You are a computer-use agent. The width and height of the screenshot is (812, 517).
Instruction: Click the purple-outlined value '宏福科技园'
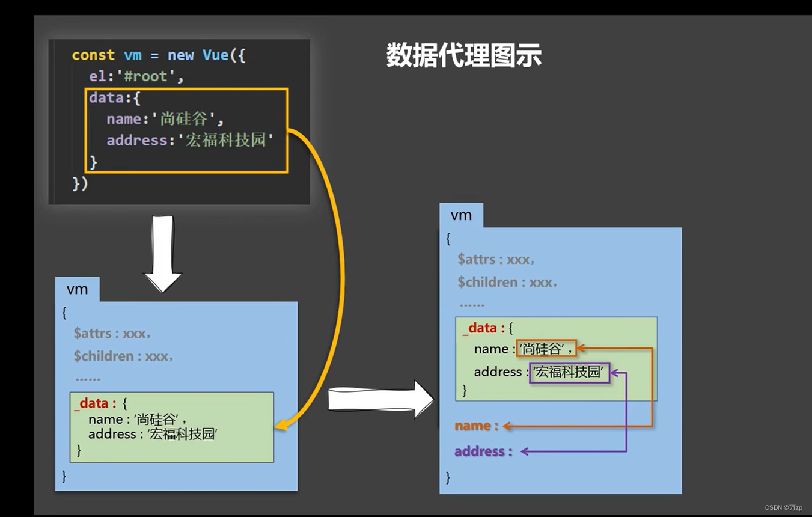pos(569,372)
